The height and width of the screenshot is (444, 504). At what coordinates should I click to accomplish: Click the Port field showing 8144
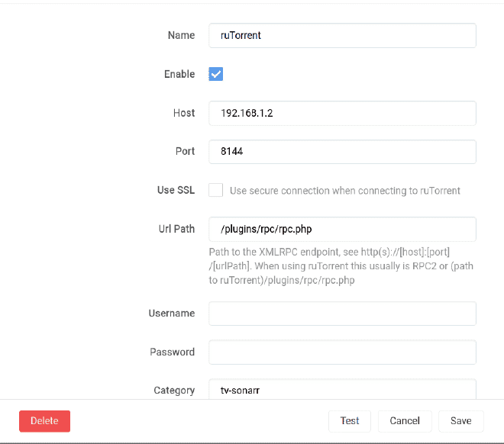(342, 152)
